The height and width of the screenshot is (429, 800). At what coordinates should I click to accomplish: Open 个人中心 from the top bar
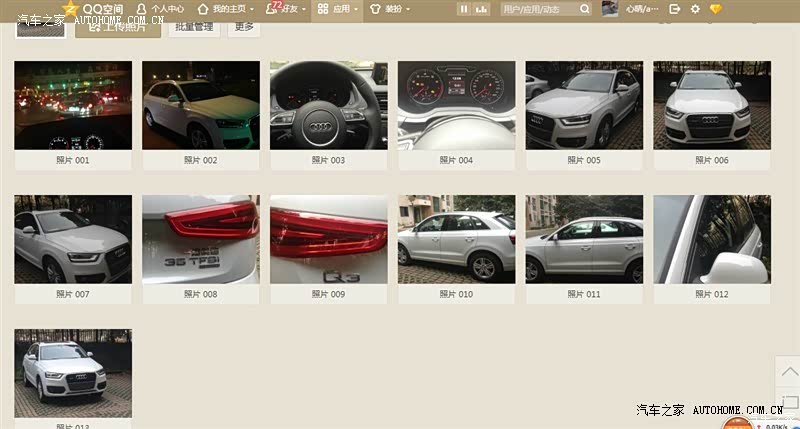point(160,9)
